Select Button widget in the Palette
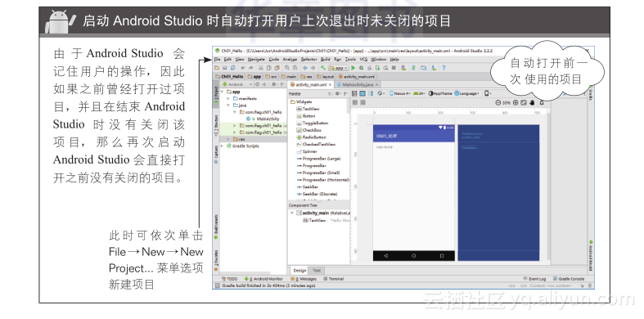644x319 pixels. [305, 116]
